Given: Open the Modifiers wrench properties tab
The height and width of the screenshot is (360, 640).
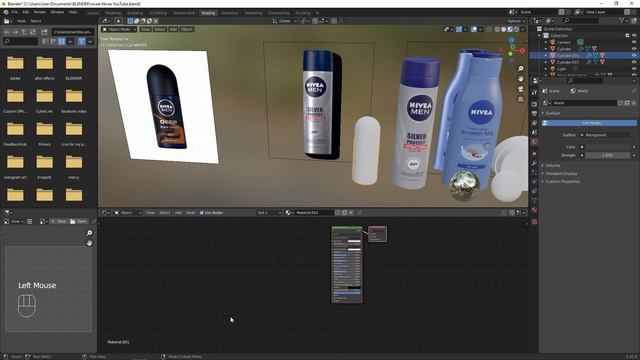Looking at the screenshot, I should point(534,163).
